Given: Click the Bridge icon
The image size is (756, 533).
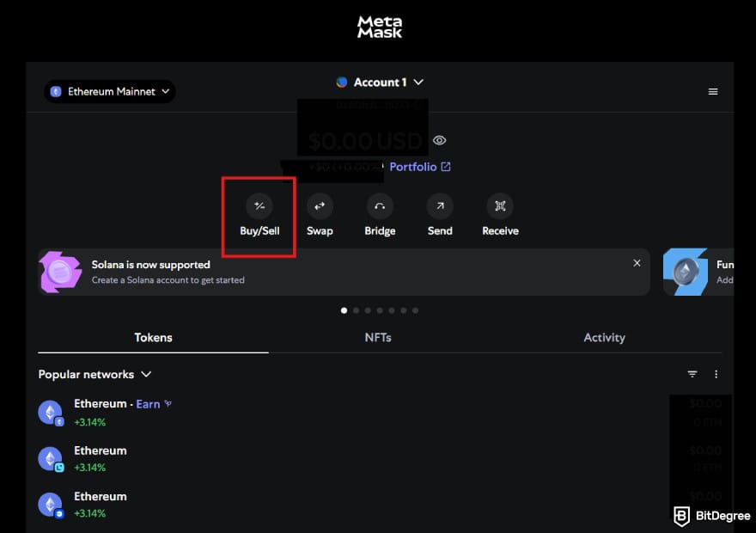Looking at the screenshot, I should 380,206.
